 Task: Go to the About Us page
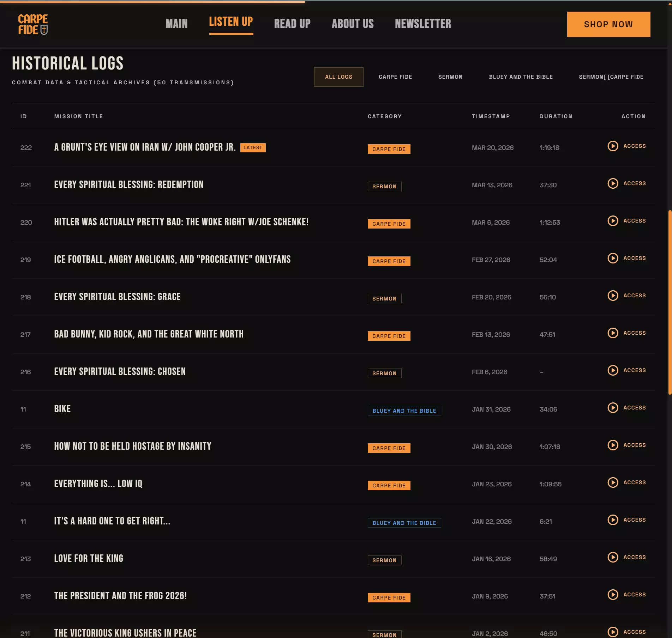[x=352, y=24]
